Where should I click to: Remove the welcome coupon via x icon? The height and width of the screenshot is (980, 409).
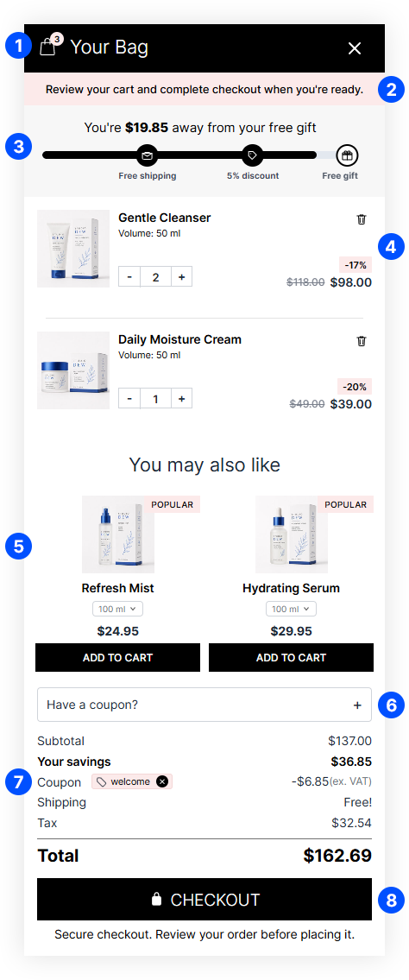coord(162,781)
